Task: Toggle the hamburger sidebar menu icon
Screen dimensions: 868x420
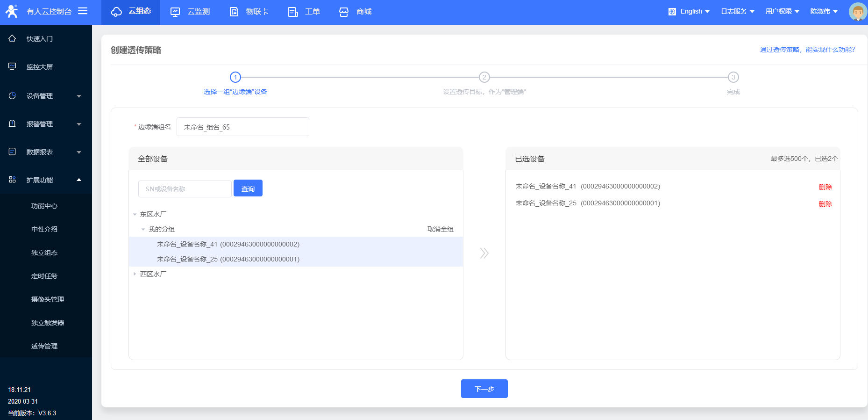Action: coord(83,11)
